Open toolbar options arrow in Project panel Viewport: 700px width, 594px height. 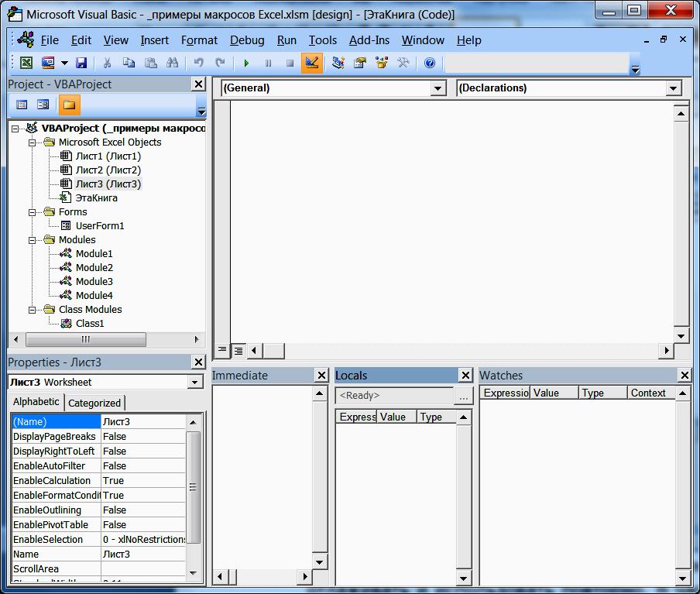pyautogui.click(x=201, y=110)
